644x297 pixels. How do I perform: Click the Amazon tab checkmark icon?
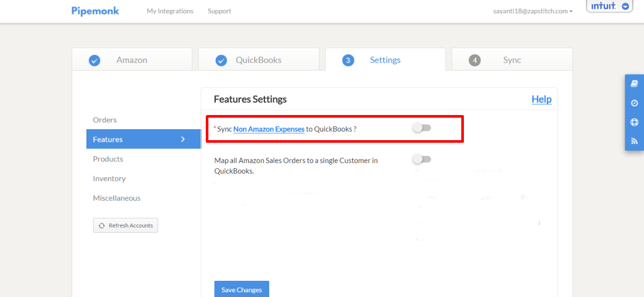point(94,61)
